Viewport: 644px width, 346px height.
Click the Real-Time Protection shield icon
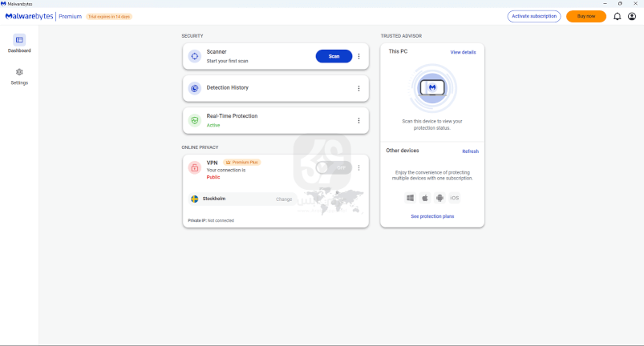click(x=195, y=120)
